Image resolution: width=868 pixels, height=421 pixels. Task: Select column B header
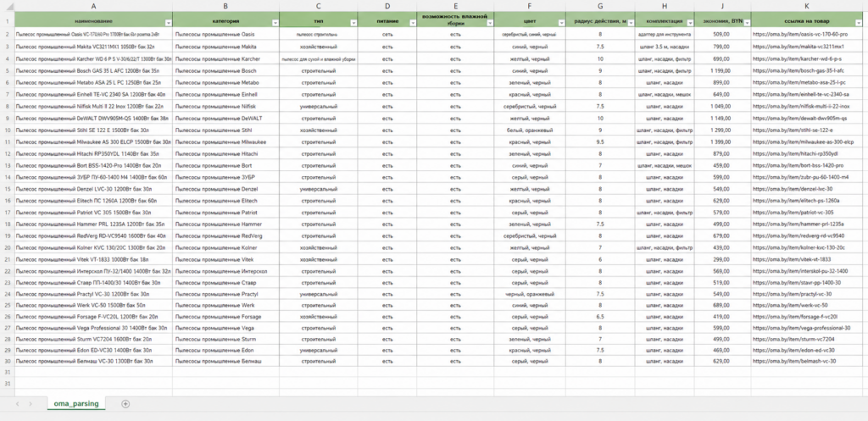click(225, 6)
